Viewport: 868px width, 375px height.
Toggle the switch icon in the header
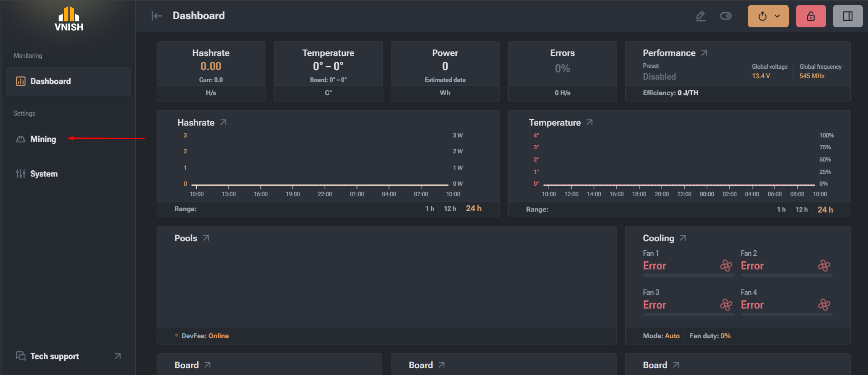click(726, 16)
